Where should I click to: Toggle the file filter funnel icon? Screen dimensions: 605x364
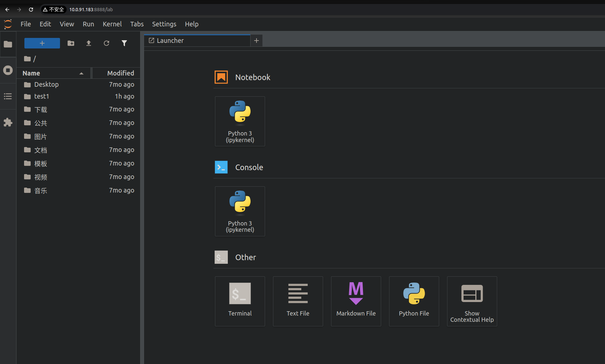[x=124, y=43]
